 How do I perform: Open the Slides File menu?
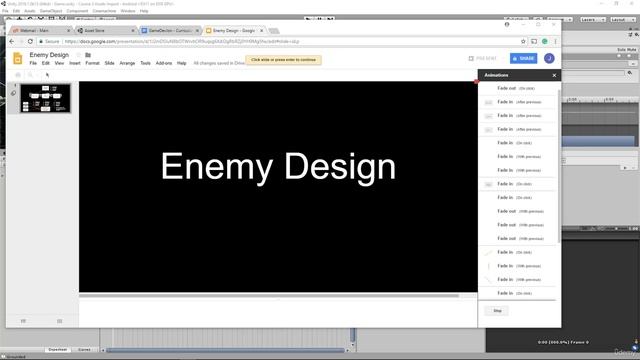click(x=33, y=63)
